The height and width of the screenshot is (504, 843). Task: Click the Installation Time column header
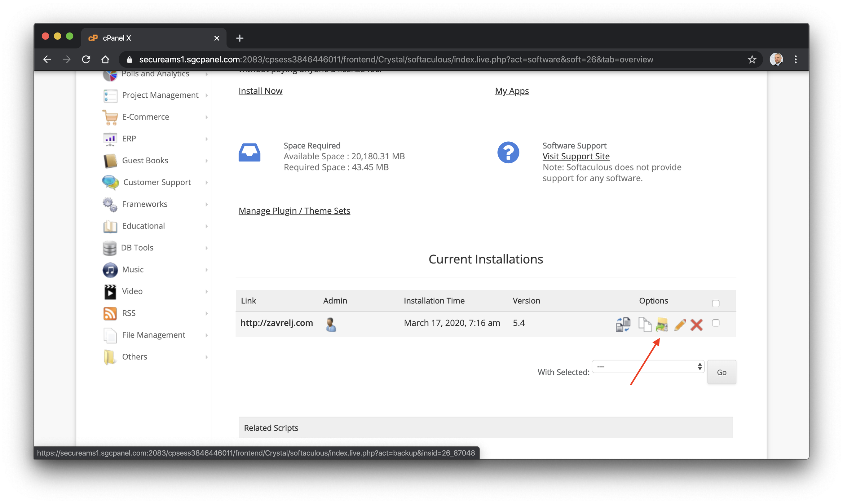(x=434, y=301)
